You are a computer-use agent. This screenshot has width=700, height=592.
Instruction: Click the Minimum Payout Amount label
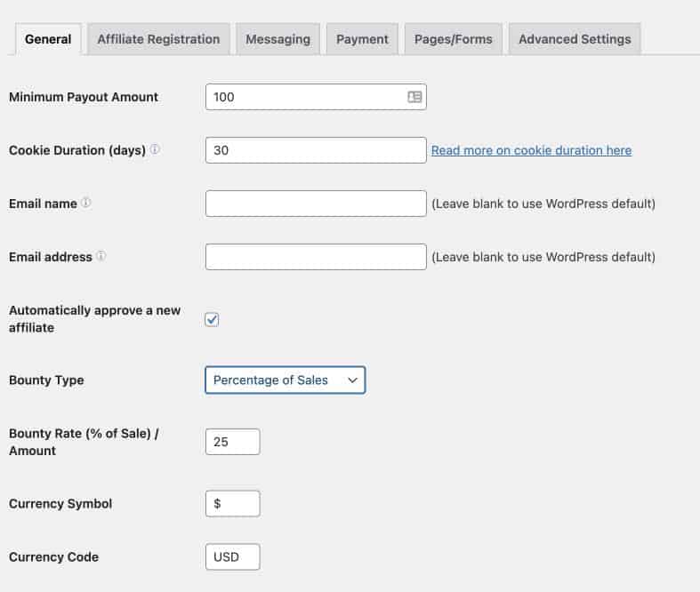tap(84, 97)
